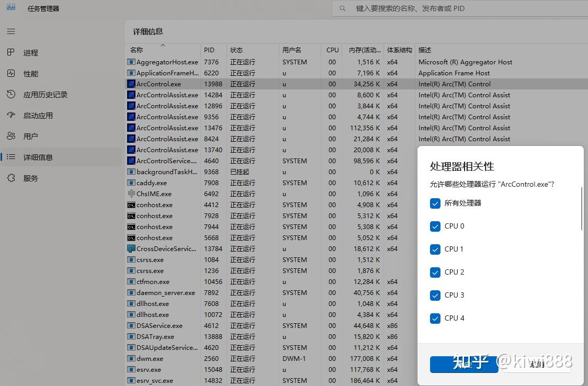The height and width of the screenshot is (386, 588).
Task: Sort by the PID column header
Action: point(213,50)
